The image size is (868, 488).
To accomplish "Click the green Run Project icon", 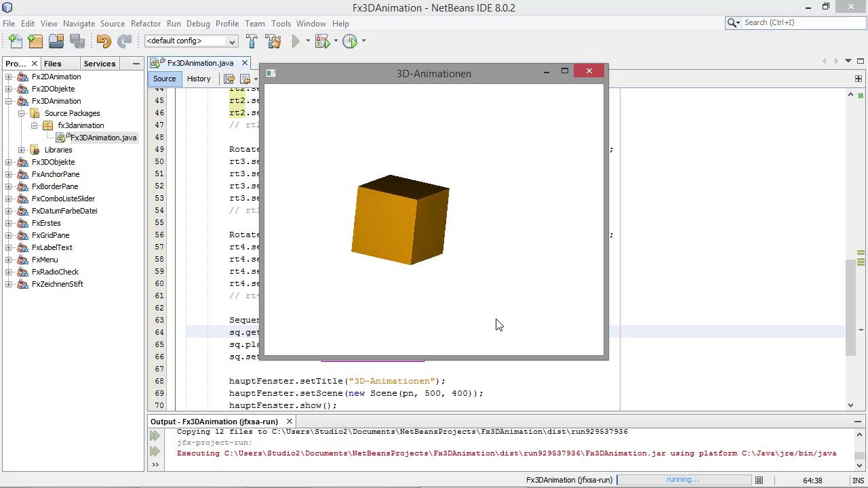I will [x=296, y=41].
